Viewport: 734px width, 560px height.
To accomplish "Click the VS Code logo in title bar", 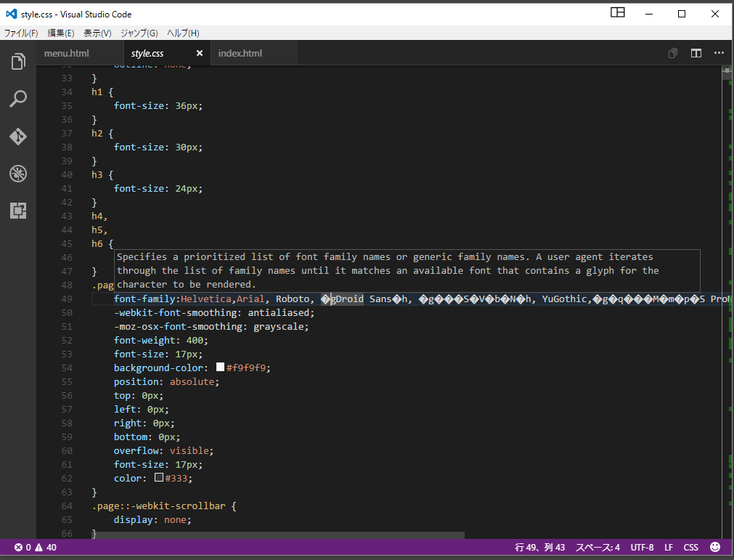I will pyautogui.click(x=11, y=14).
